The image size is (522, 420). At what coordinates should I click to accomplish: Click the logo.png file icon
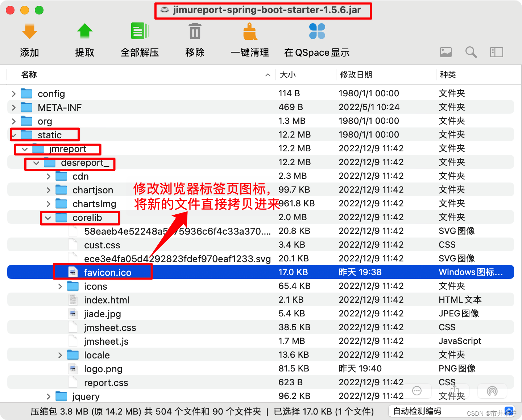[73, 369]
